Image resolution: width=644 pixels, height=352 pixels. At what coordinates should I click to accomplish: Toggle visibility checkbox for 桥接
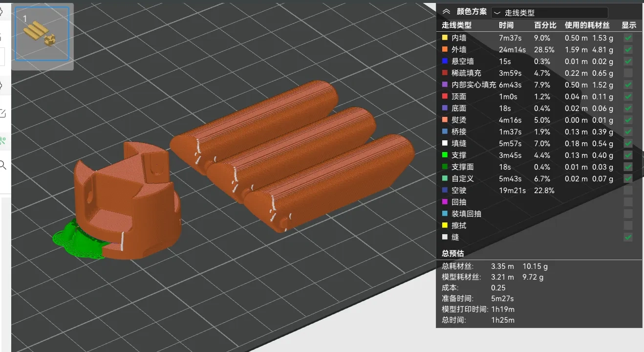pos(628,132)
